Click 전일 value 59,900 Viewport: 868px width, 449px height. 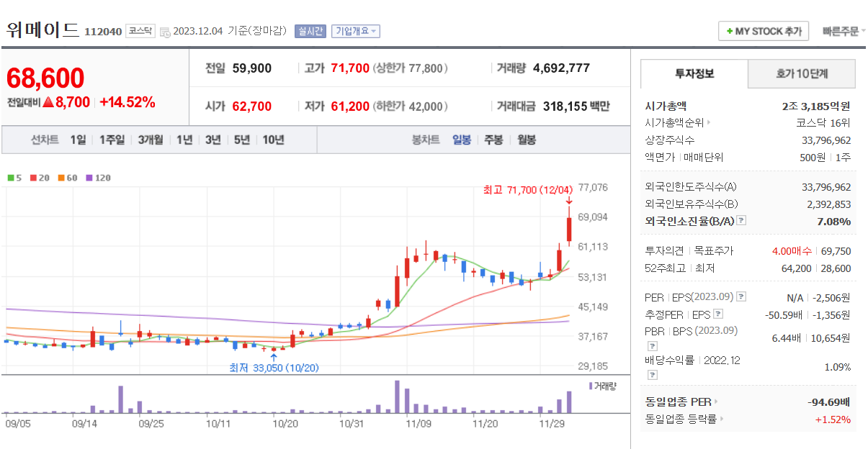click(252, 68)
